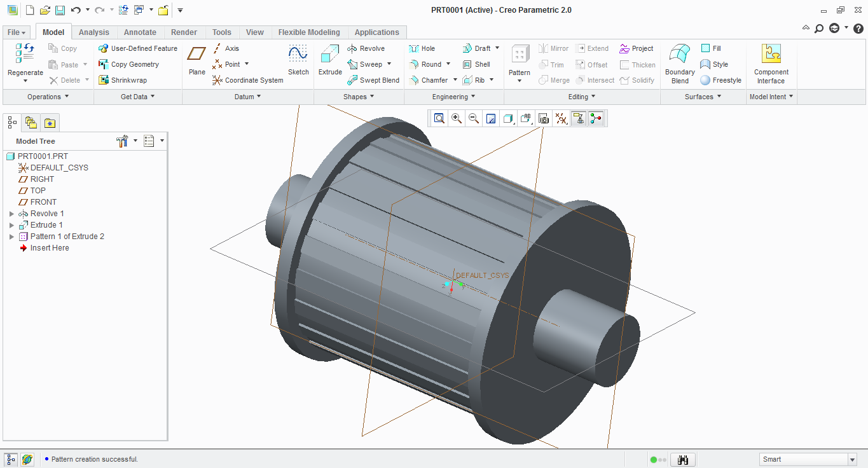Zoom in using the graphics toolbar
The height and width of the screenshot is (468, 868).
coord(457,118)
